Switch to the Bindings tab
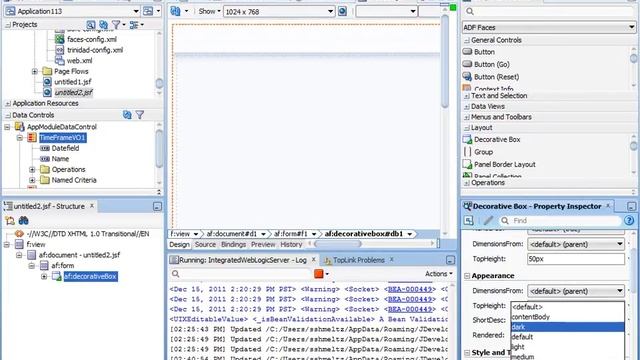The width and height of the screenshot is (640, 360). [233, 244]
